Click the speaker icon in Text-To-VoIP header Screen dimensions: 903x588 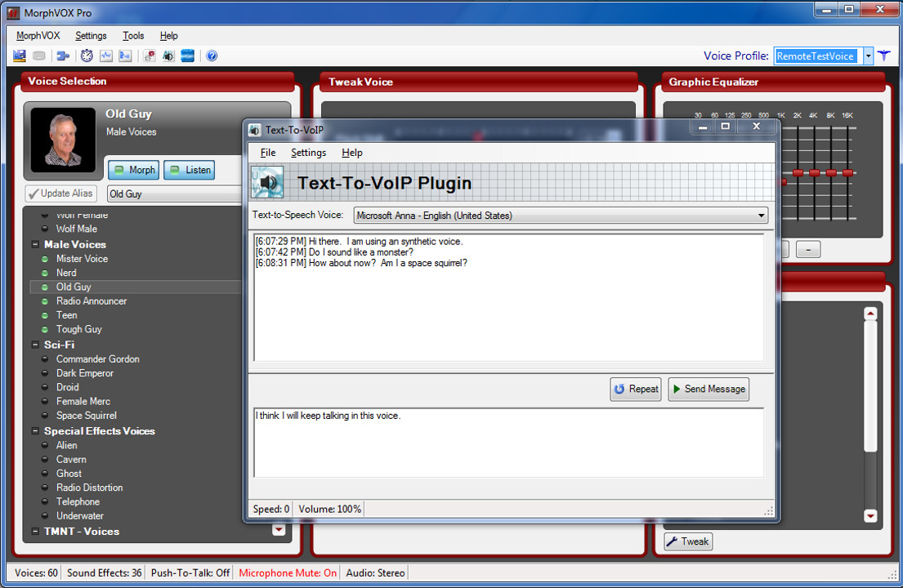267,181
